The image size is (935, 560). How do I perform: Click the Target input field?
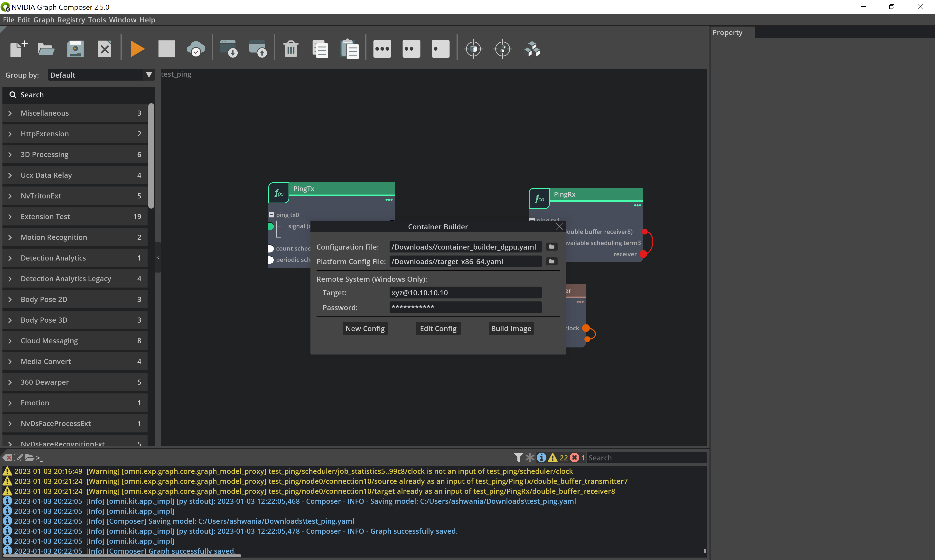(465, 292)
